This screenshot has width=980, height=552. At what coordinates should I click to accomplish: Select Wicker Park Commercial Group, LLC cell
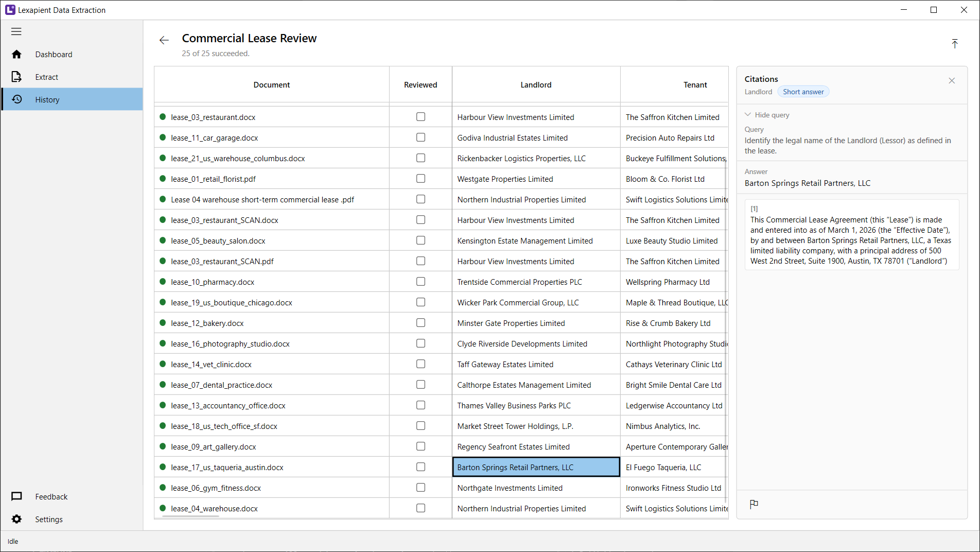coord(536,302)
